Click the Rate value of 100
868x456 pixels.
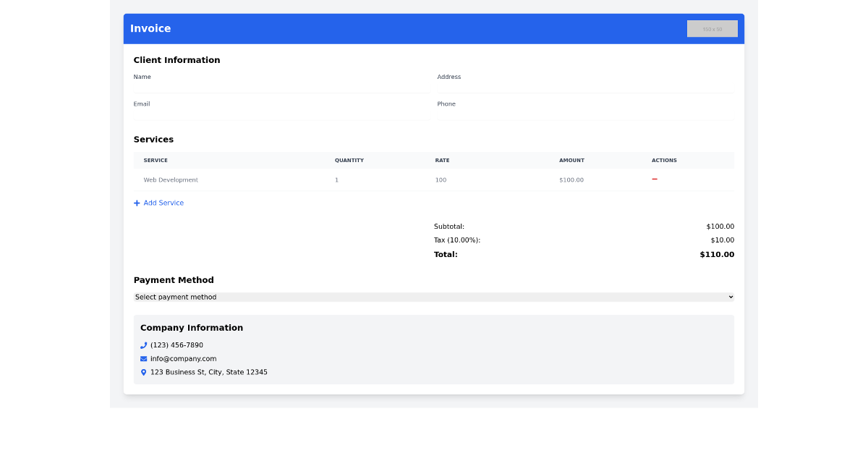pyautogui.click(x=441, y=180)
